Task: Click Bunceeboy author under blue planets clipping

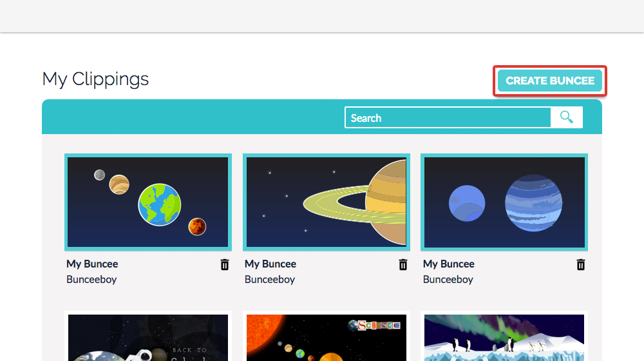Action: pyautogui.click(x=448, y=279)
